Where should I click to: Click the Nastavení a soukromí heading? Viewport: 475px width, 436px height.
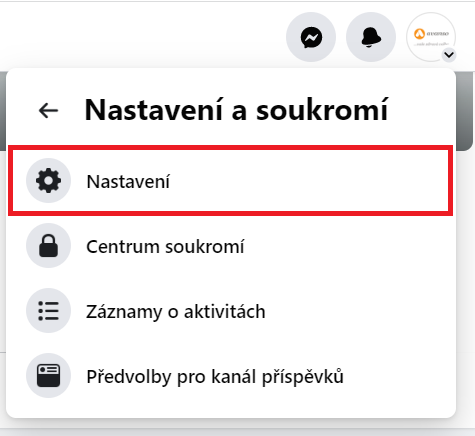point(237,110)
